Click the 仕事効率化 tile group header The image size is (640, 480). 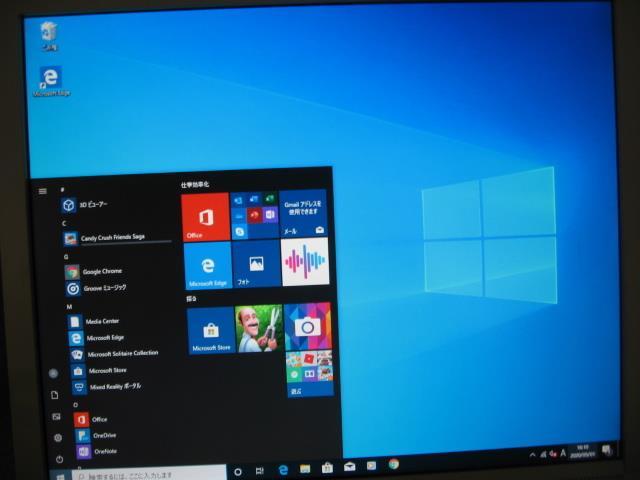click(x=195, y=184)
